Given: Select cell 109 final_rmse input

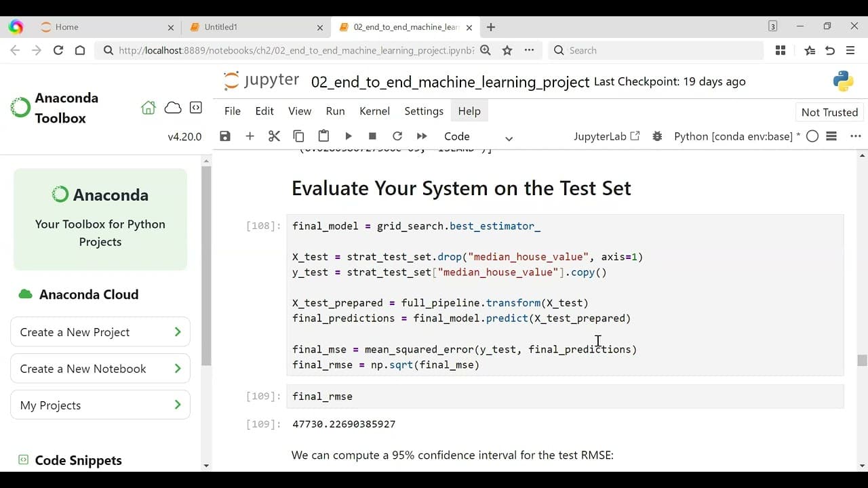Looking at the screenshot, I should (565, 396).
